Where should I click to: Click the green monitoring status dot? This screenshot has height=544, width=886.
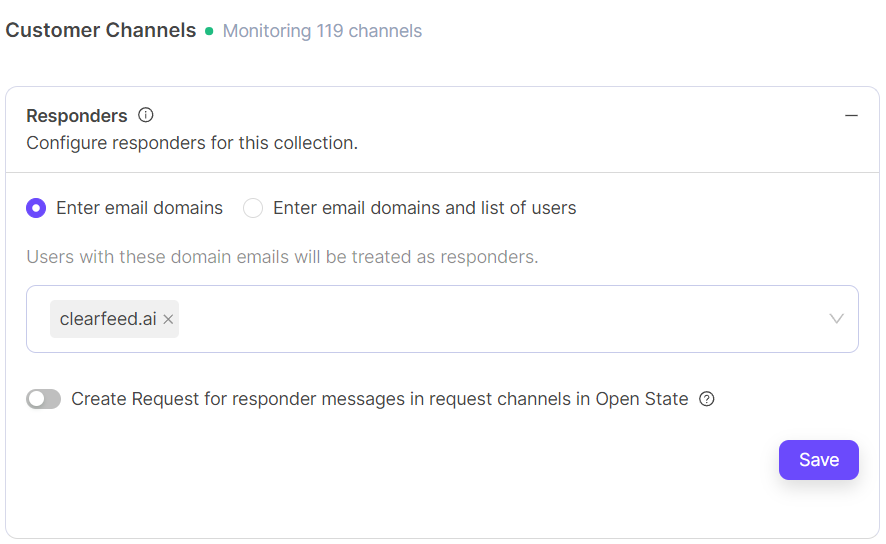pos(209,31)
